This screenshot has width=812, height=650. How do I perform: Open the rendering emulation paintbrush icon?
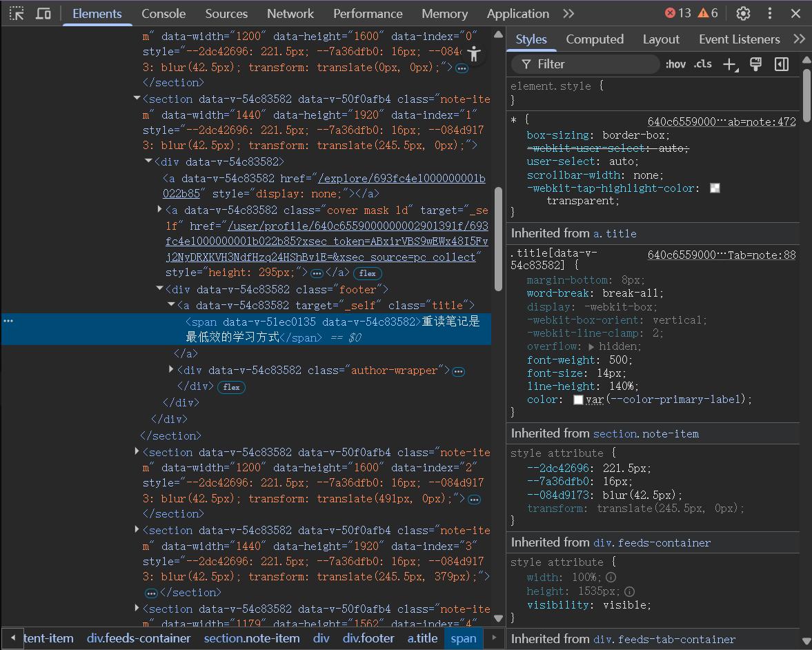click(x=755, y=64)
